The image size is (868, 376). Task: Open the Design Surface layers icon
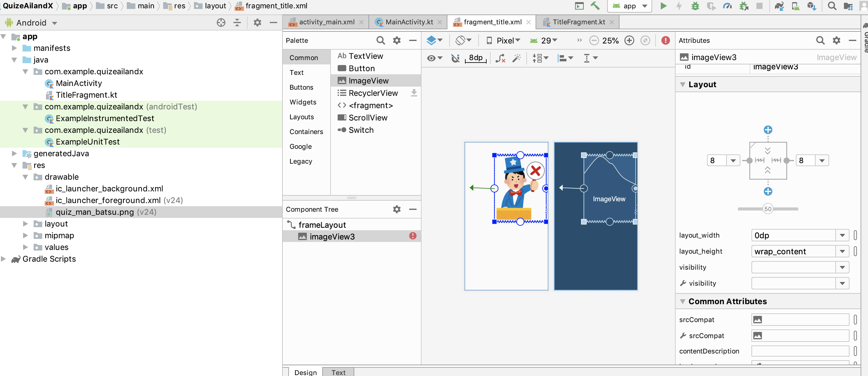[434, 40]
